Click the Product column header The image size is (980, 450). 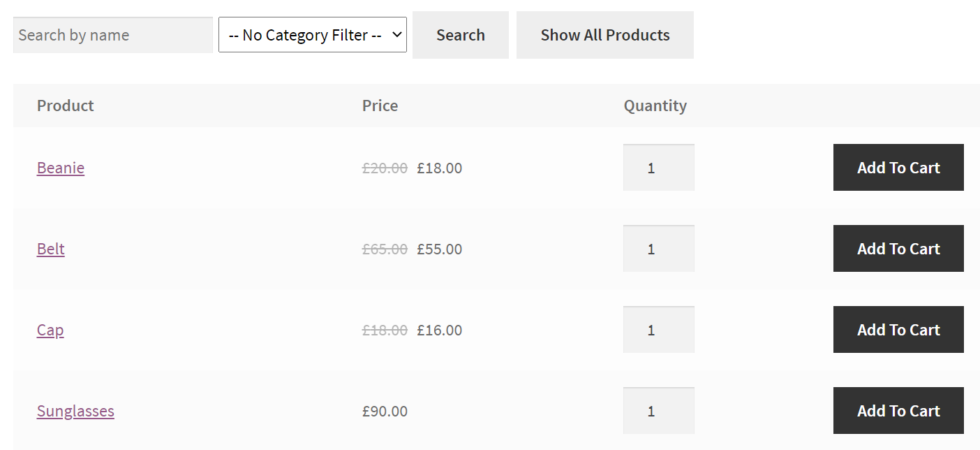pos(66,106)
